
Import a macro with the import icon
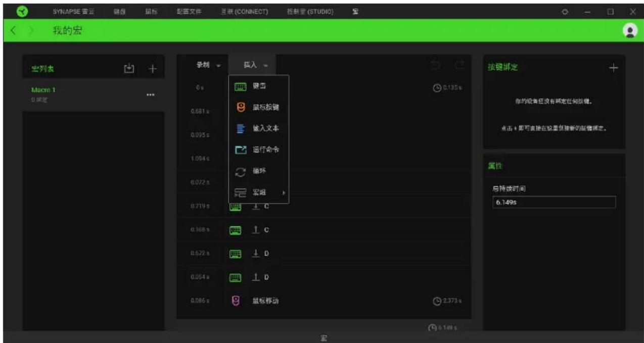tap(130, 68)
